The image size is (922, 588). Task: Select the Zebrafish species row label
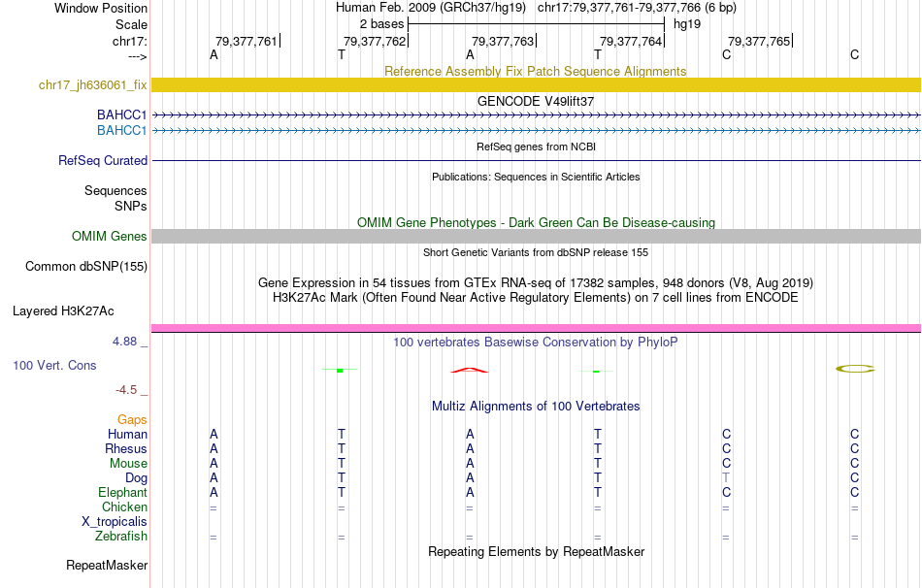tap(121, 537)
